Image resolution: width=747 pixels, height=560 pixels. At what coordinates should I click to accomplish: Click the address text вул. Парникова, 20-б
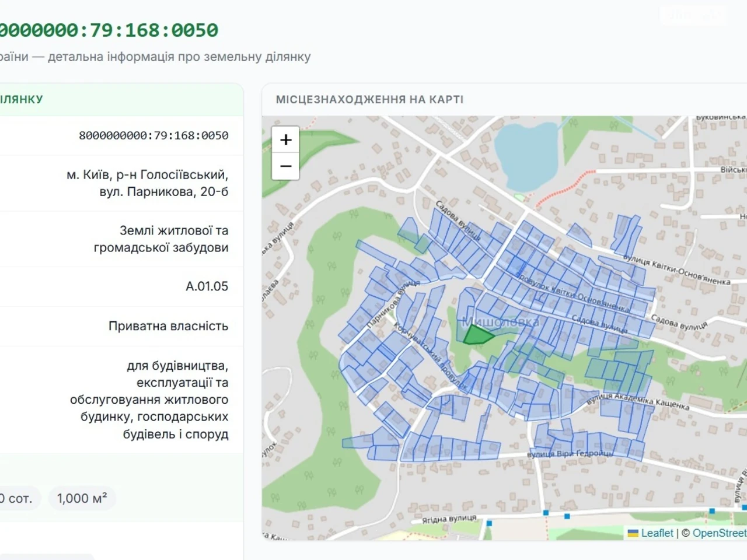[164, 191]
